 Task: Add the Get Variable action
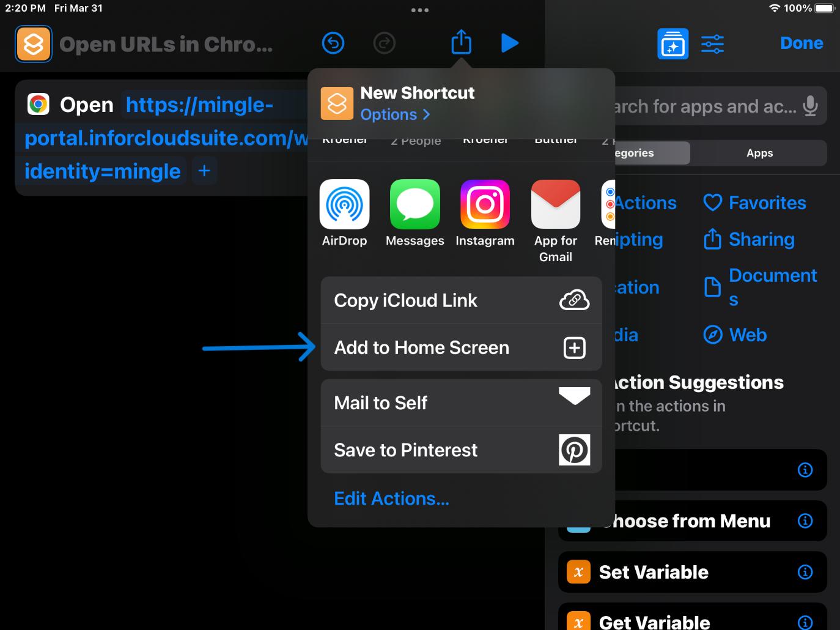coord(693,617)
